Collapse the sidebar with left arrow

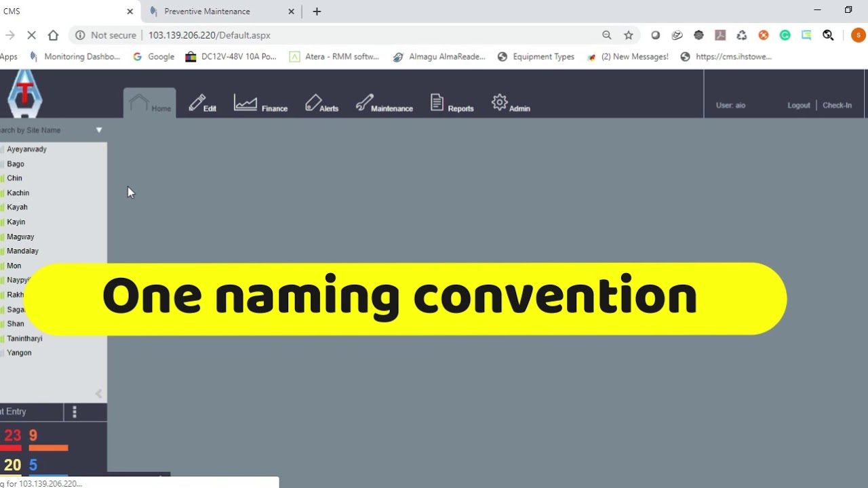pyautogui.click(x=98, y=394)
